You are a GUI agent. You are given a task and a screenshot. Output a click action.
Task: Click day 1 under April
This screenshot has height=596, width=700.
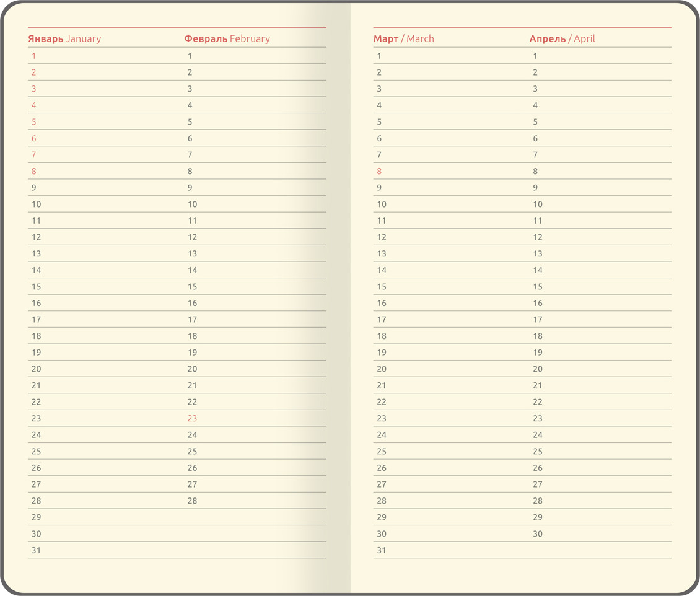[535, 56]
